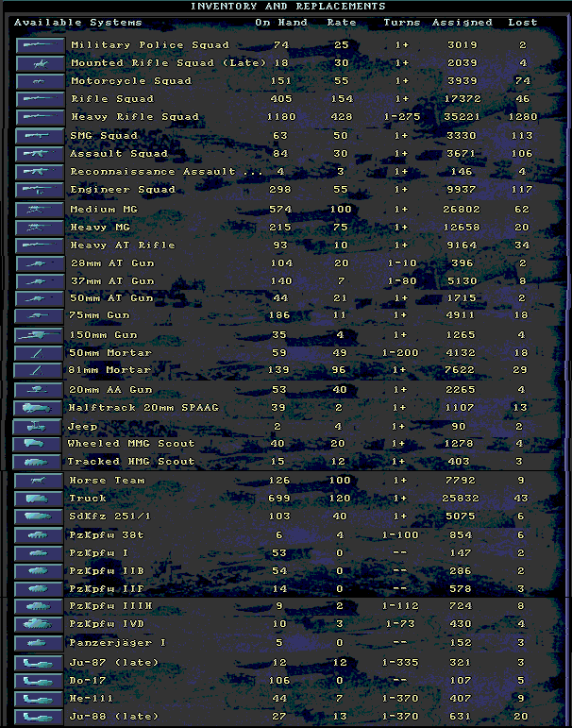Select the PzKpfw IIB tank icon
Image resolution: width=572 pixels, height=728 pixels.
point(39,571)
